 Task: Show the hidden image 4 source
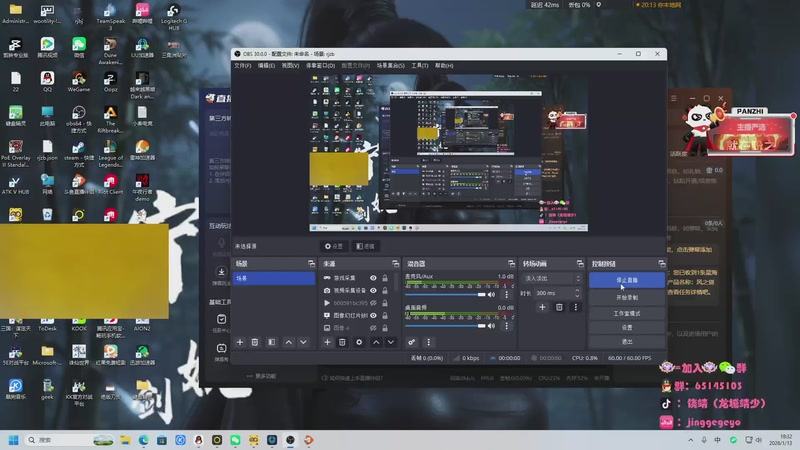click(x=373, y=328)
